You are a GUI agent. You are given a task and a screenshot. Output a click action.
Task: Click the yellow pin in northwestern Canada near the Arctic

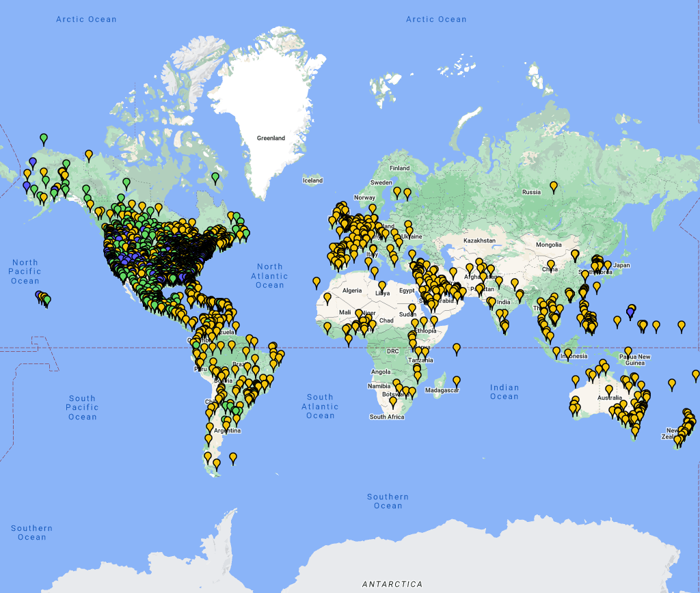coord(88,154)
